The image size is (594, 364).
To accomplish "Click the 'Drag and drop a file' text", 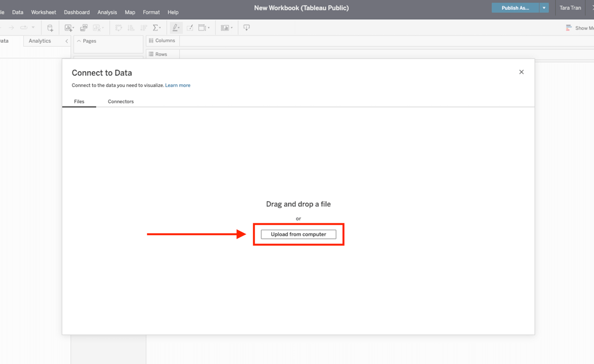I will pyautogui.click(x=299, y=204).
